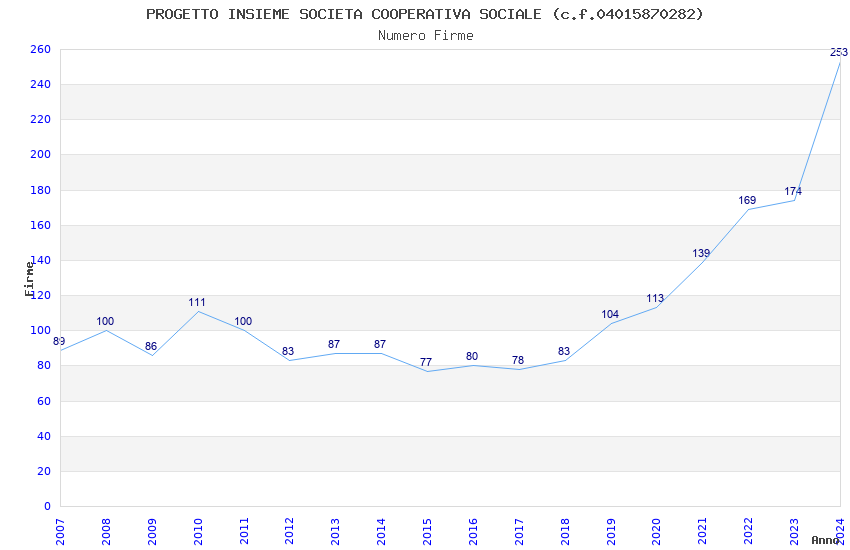This screenshot has width=850, height=550.
Task: Click the y-axis tick label 120
Action: 42,295
